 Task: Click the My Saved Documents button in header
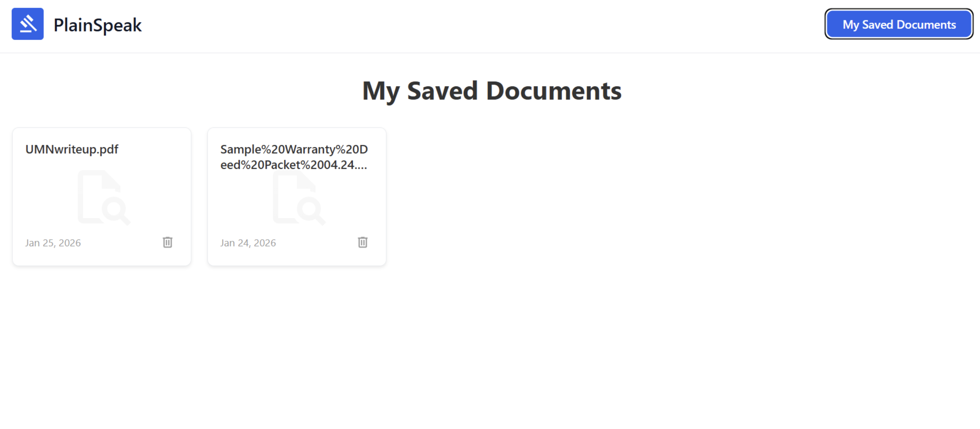pyautogui.click(x=899, y=24)
